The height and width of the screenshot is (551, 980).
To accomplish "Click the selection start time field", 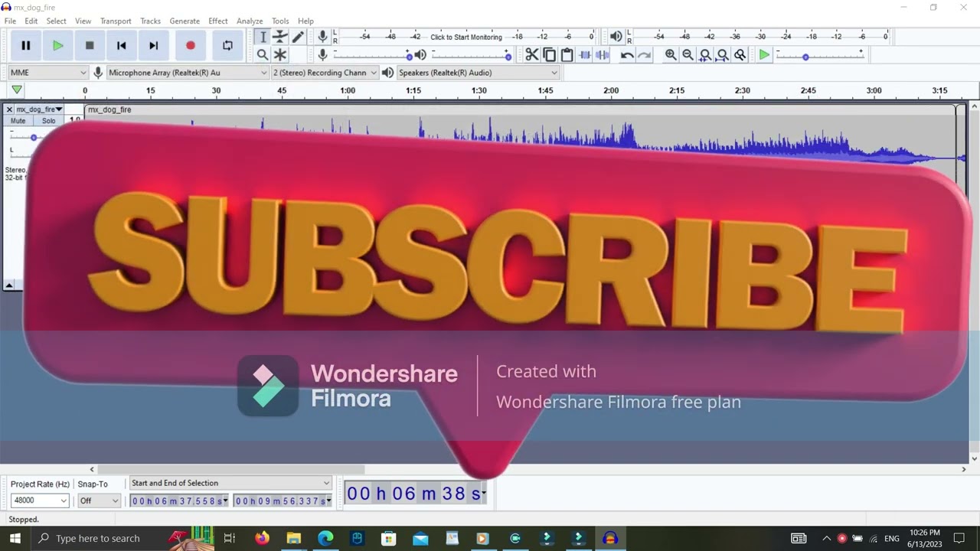I will pos(179,500).
